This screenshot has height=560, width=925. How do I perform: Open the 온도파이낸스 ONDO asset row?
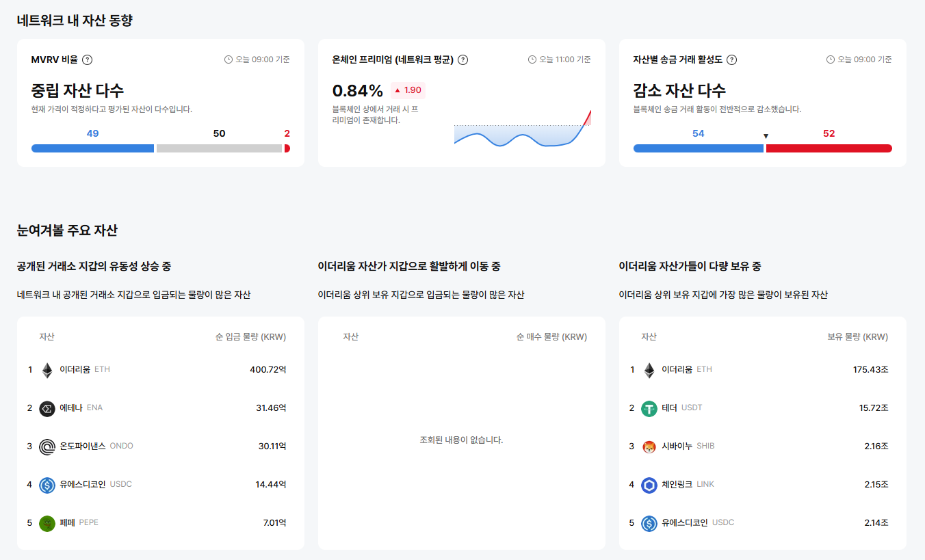161,446
